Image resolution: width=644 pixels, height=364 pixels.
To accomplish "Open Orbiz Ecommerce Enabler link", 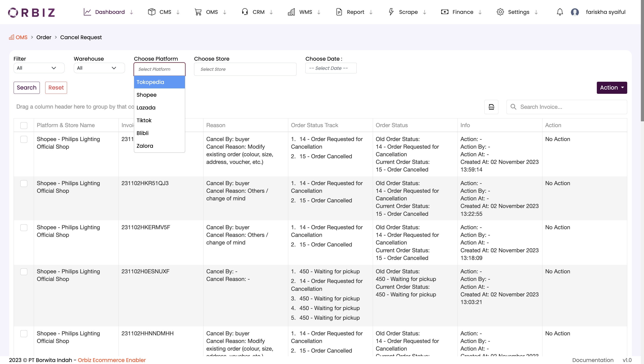I will pos(112,360).
